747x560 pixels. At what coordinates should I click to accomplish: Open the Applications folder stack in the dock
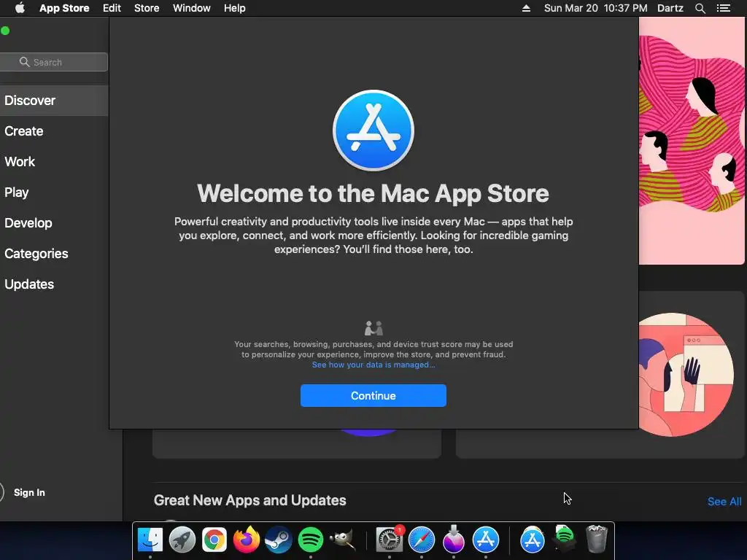(x=532, y=540)
